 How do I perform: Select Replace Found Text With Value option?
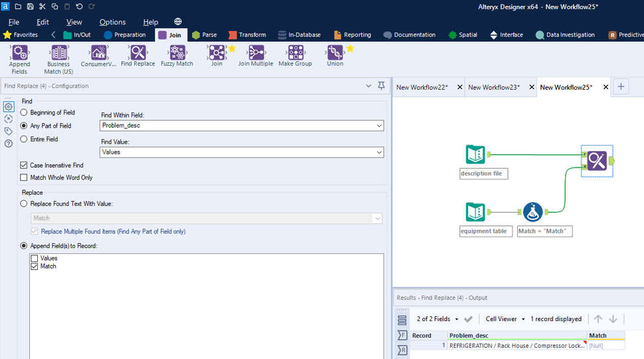[x=24, y=203]
